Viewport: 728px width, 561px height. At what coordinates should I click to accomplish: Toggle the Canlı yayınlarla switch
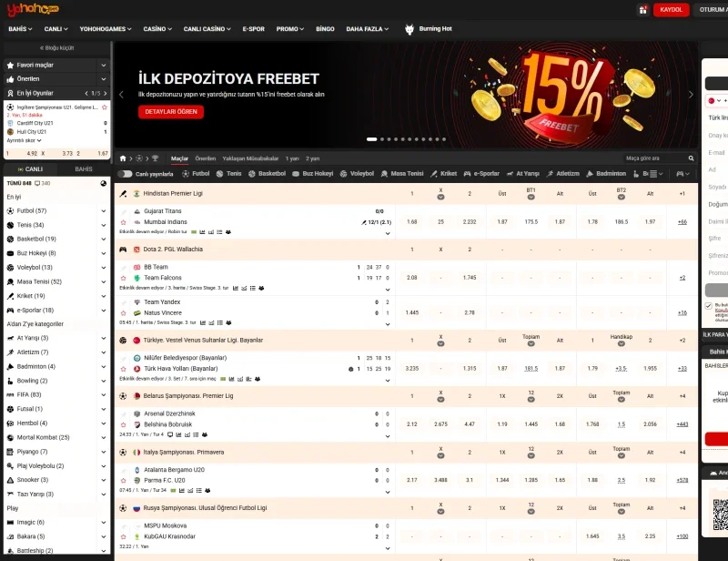click(x=125, y=174)
